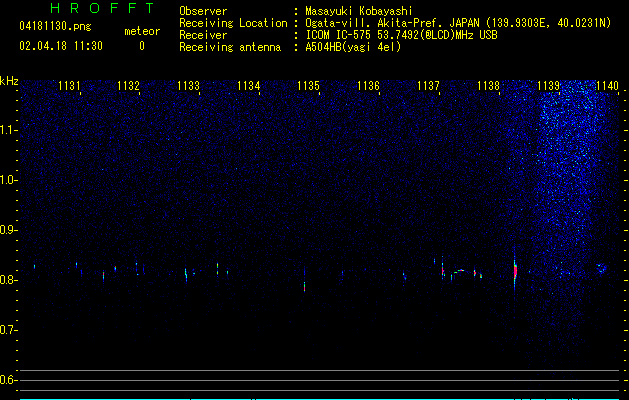Click the 'Receiver' field label

click(x=203, y=35)
